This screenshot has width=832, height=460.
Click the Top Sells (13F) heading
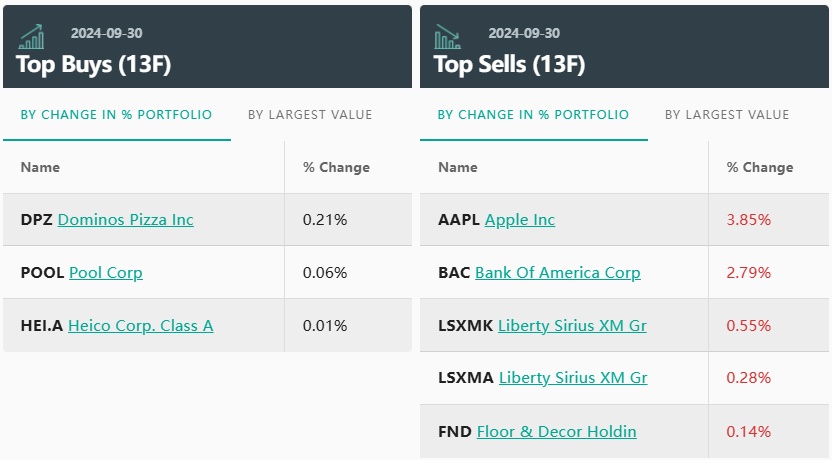[509, 65]
